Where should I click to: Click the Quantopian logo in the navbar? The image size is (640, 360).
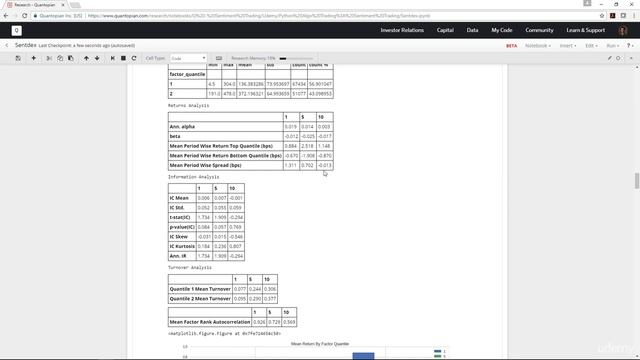tap(16, 31)
